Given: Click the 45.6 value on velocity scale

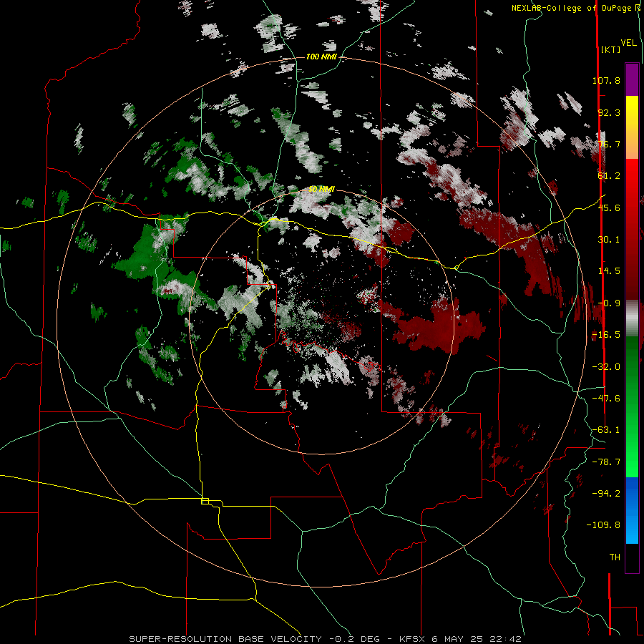Looking at the screenshot, I should 609,208.
